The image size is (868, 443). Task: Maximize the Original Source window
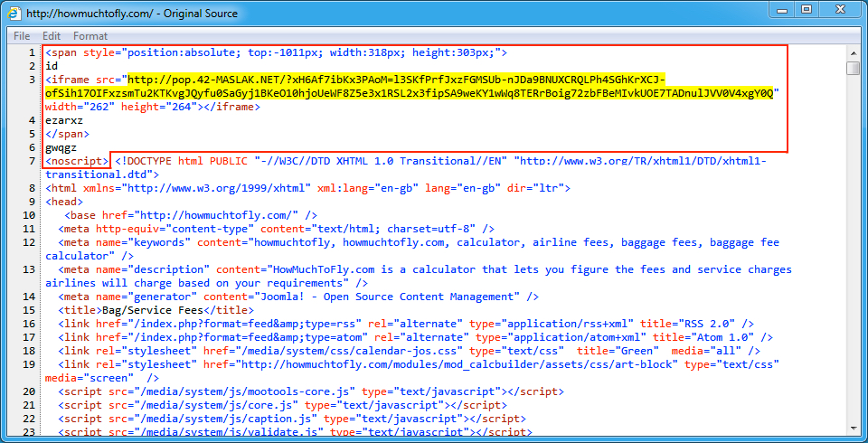point(806,9)
